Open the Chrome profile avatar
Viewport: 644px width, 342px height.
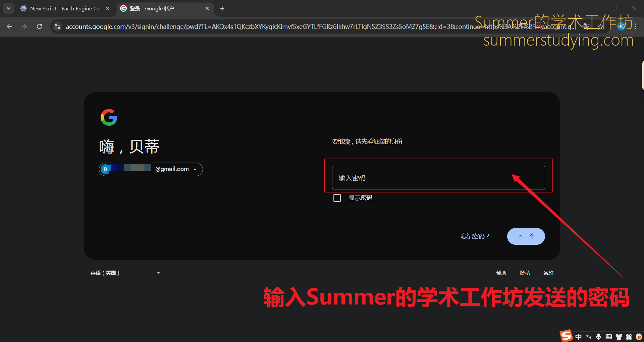click(x=621, y=26)
